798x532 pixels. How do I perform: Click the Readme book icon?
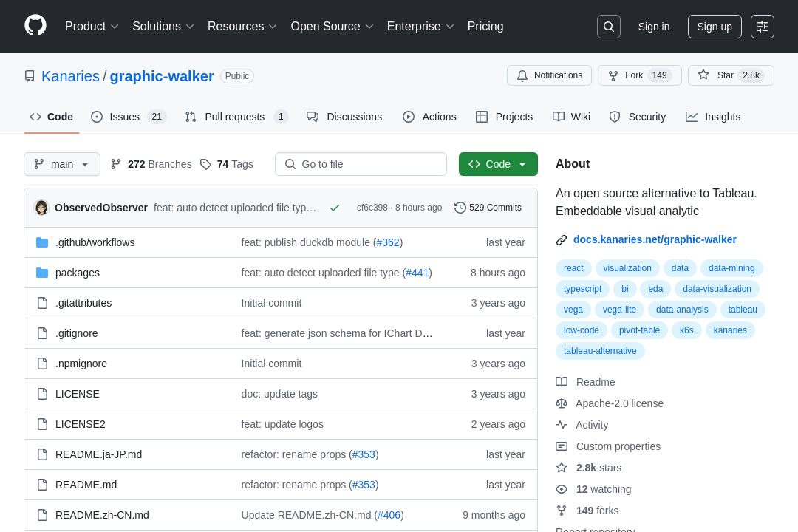click(562, 382)
